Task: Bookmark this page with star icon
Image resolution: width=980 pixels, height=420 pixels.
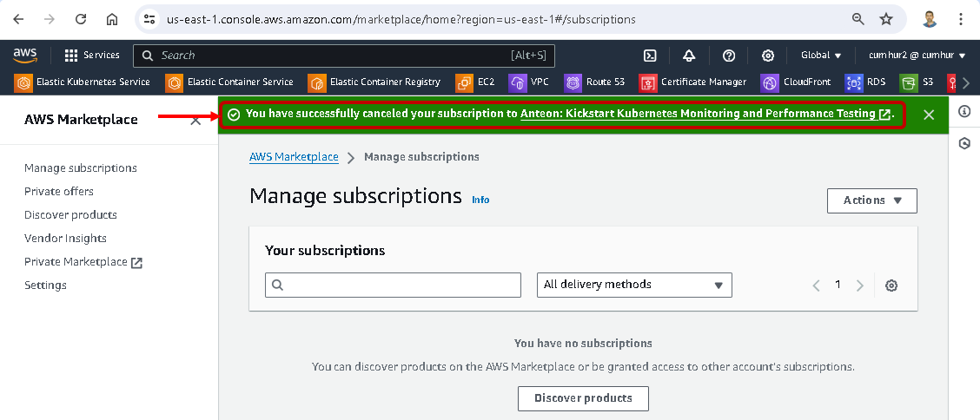Action: pos(886,19)
